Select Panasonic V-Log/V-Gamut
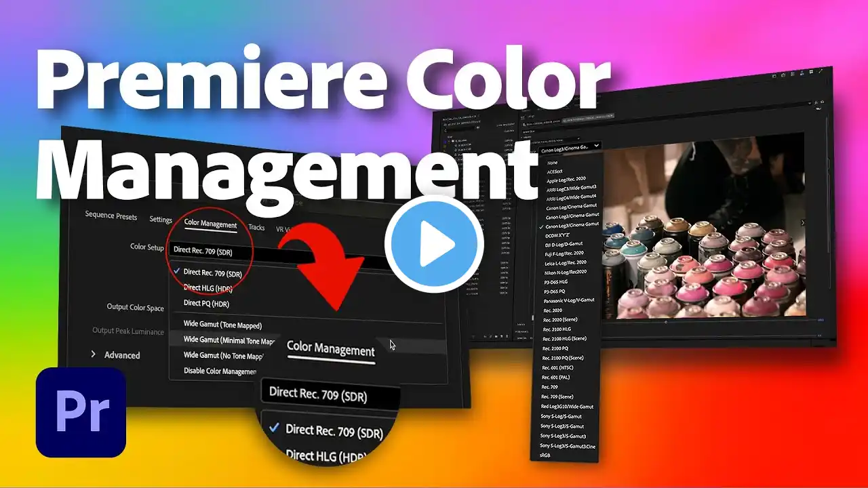This screenshot has height=488, width=868. [x=569, y=300]
